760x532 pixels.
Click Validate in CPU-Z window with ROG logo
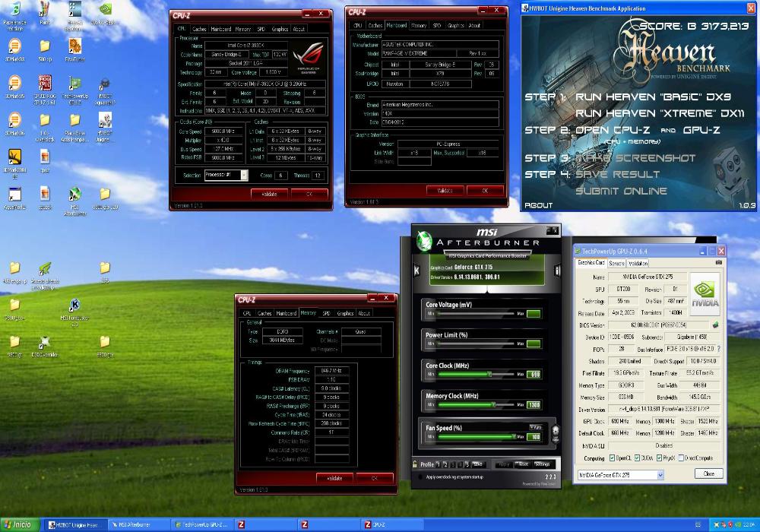tap(270, 194)
